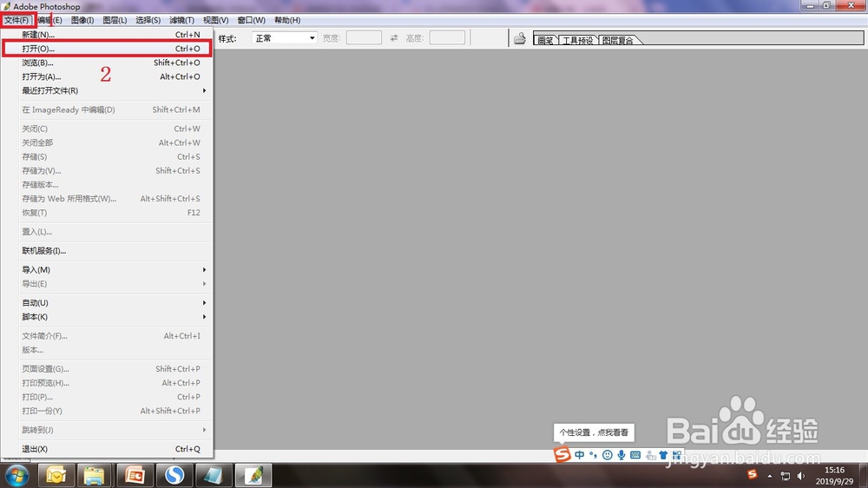Open Windows Explorer folder on taskbar

click(94, 475)
